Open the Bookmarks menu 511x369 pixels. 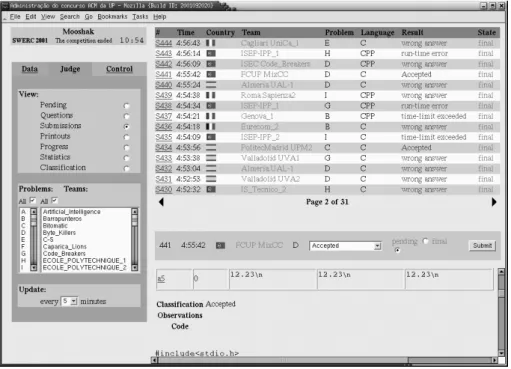[x=112, y=17]
